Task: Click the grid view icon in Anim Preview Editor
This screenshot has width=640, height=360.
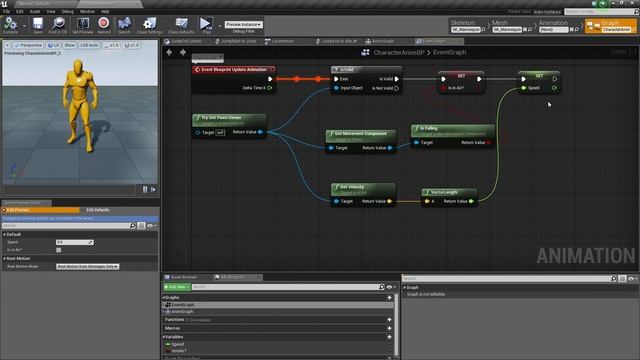Action: pos(141,226)
